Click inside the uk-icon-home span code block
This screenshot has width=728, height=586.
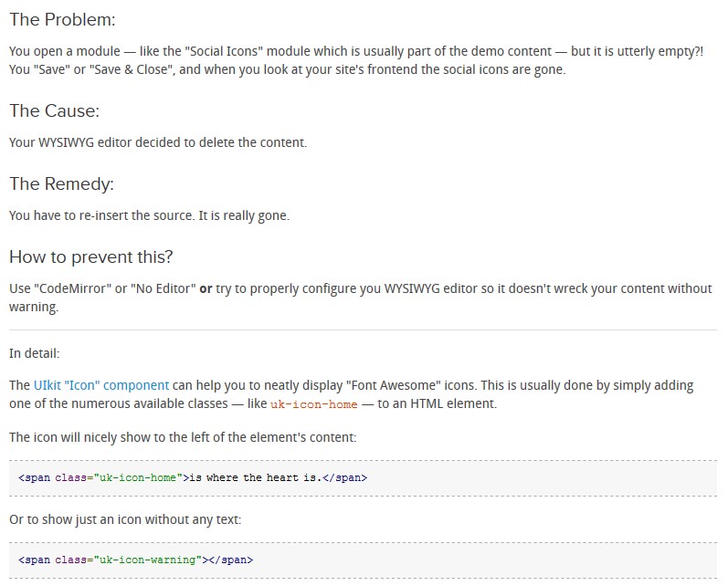(x=363, y=478)
